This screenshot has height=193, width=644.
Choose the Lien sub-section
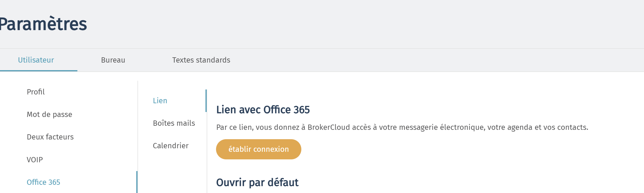tap(160, 101)
